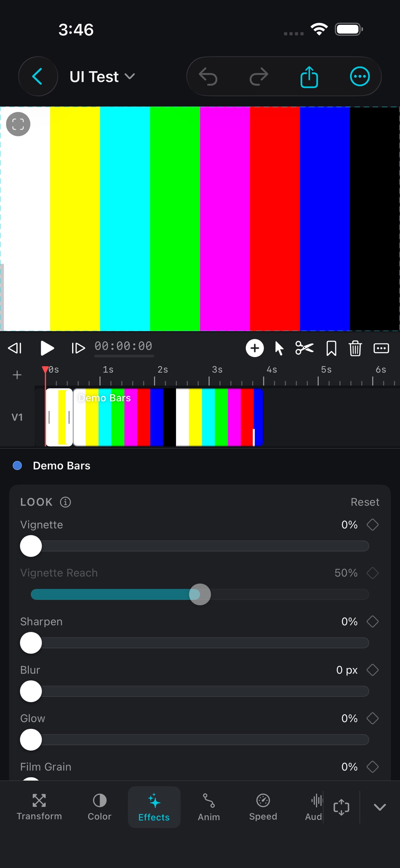Tap the Sharpen 0% value
The height and width of the screenshot is (868, 400).
tap(349, 621)
